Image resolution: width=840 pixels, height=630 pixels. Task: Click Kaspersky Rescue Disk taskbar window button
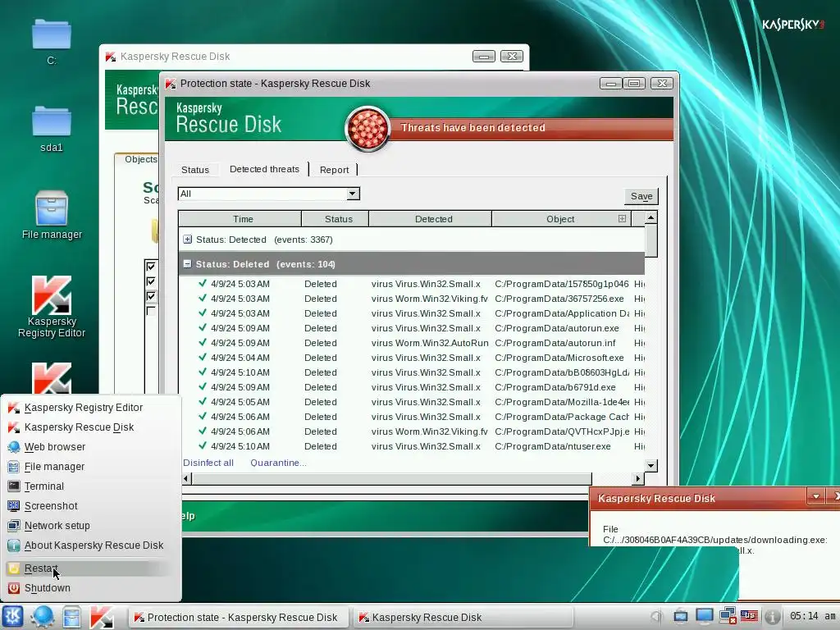pos(463,618)
